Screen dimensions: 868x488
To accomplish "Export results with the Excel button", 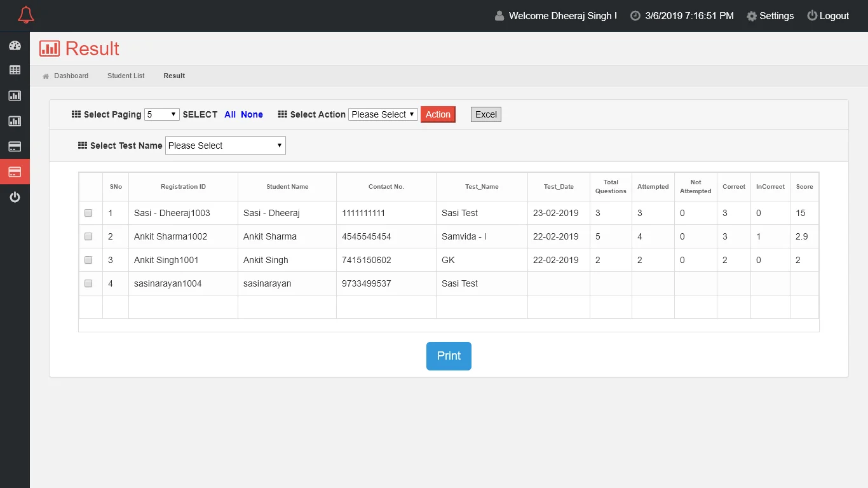I will pos(486,114).
